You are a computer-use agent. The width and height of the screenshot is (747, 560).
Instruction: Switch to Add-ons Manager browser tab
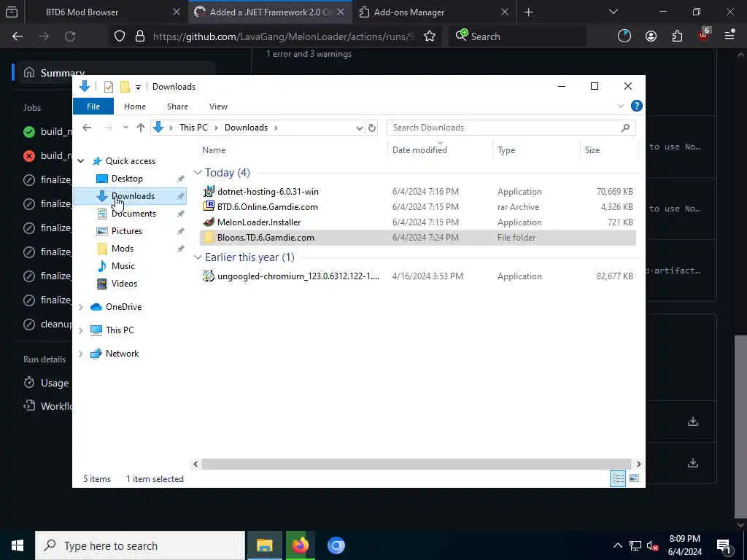coord(409,12)
